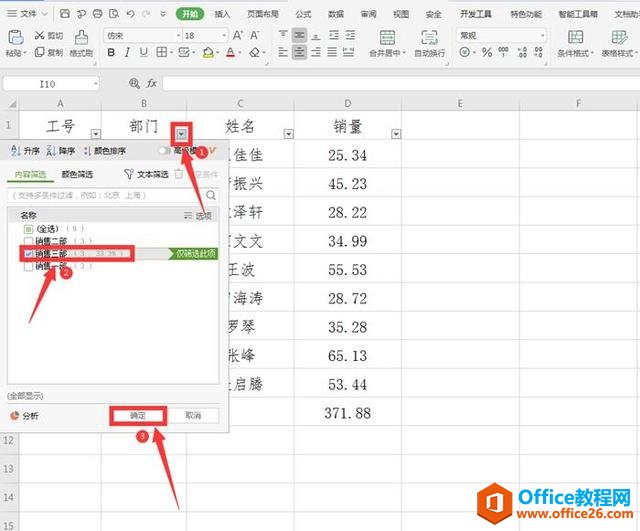Sort descending with 降序 button
The height and width of the screenshot is (531, 640).
61,151
